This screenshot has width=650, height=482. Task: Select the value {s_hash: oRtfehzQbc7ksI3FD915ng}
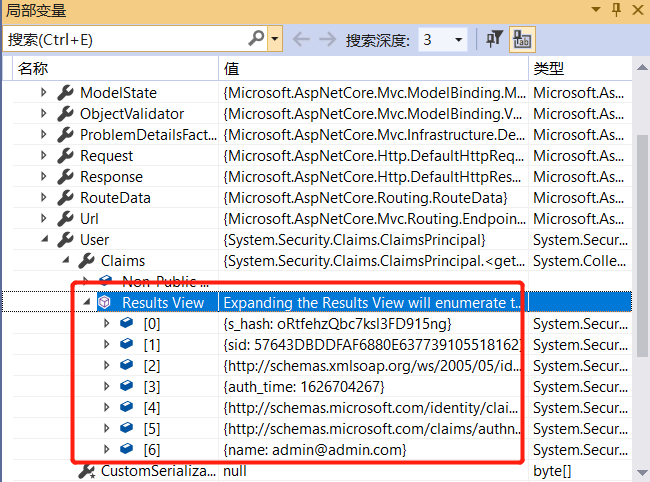[x=337, y=324]
